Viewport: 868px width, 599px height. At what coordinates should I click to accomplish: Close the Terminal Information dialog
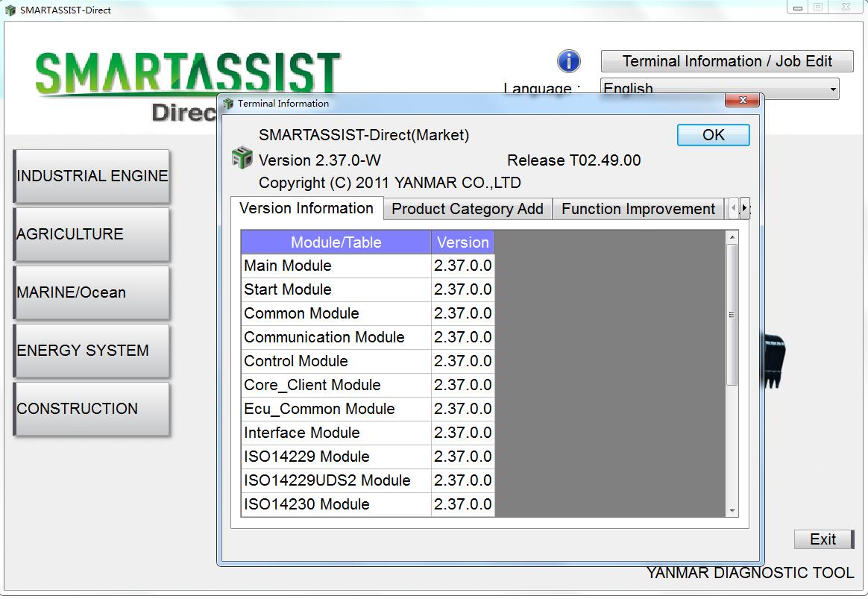tap(742, 100)
